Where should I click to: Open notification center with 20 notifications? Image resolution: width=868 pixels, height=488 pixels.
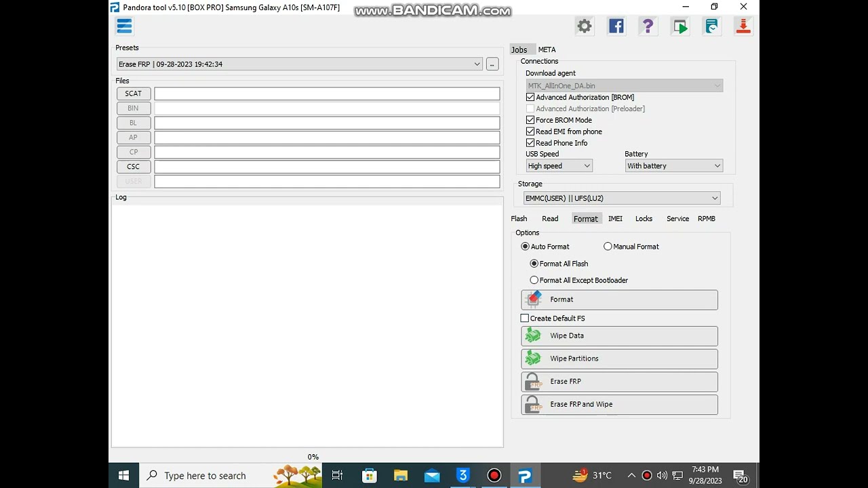coord(741,476)
